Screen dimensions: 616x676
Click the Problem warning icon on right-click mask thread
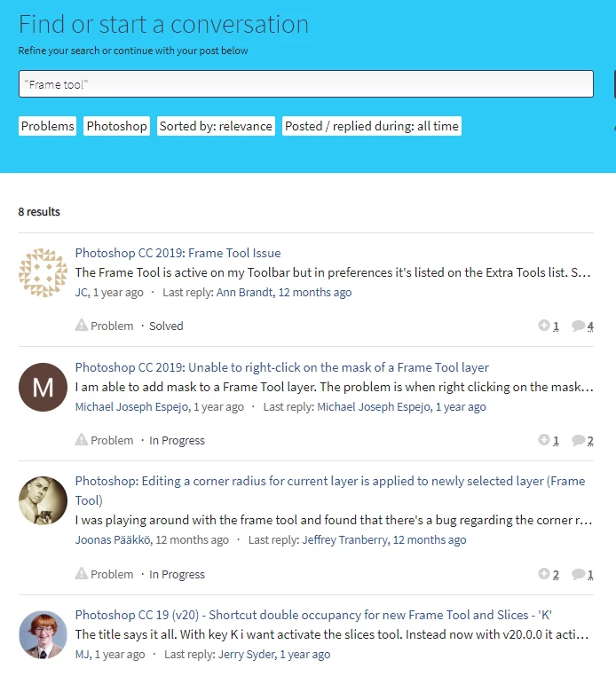coord(81,439)
